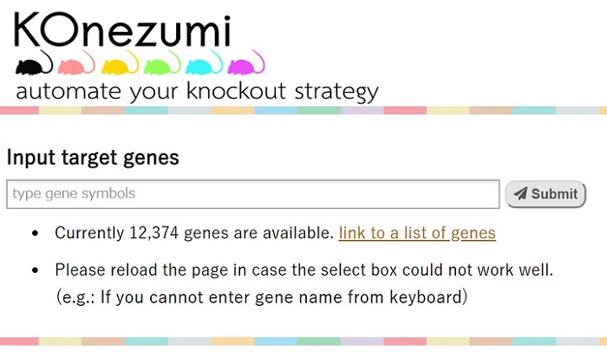
Task: Click the paper plane icon on Submit
Action: coord(520,194)
